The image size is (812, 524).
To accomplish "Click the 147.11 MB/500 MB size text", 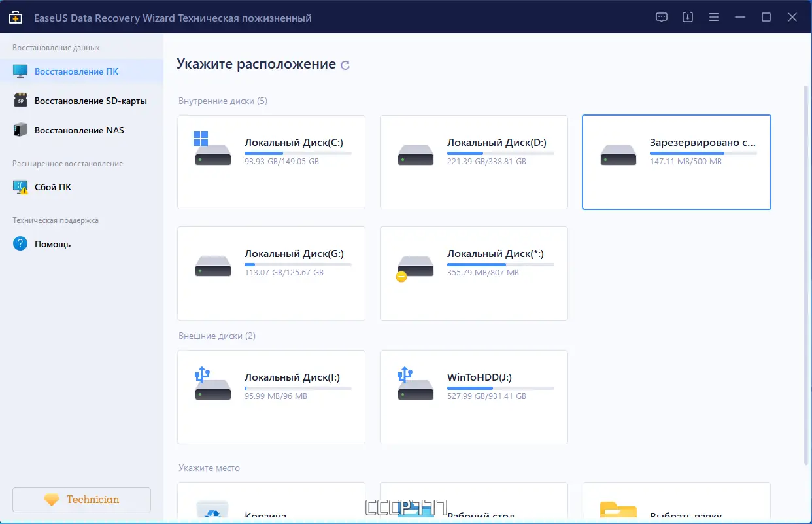I will point(686,162).
